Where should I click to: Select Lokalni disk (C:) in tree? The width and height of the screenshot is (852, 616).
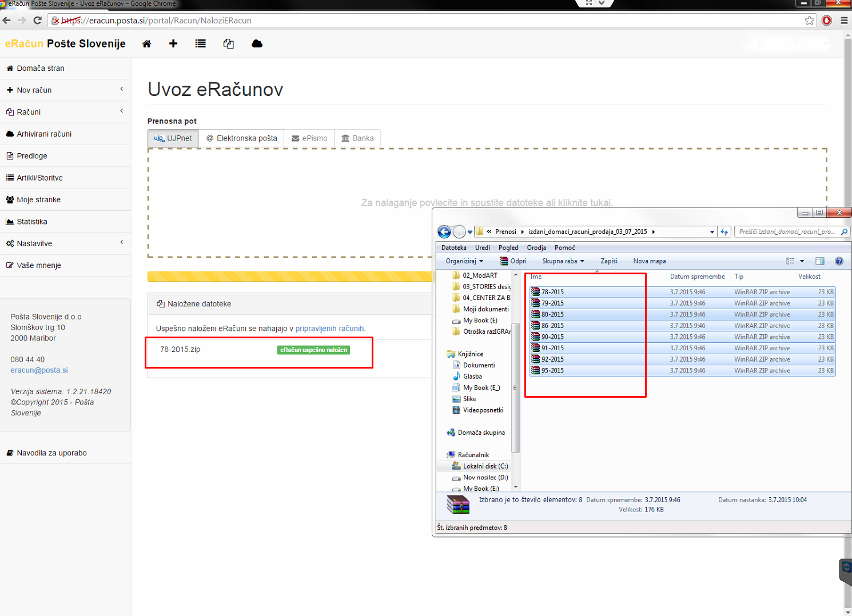point(485,466)
